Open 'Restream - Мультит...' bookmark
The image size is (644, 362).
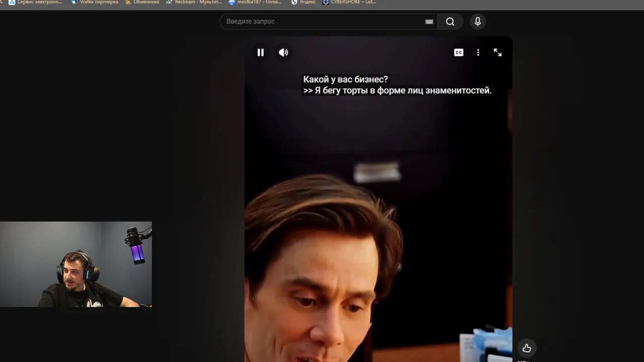pos(194,3)
